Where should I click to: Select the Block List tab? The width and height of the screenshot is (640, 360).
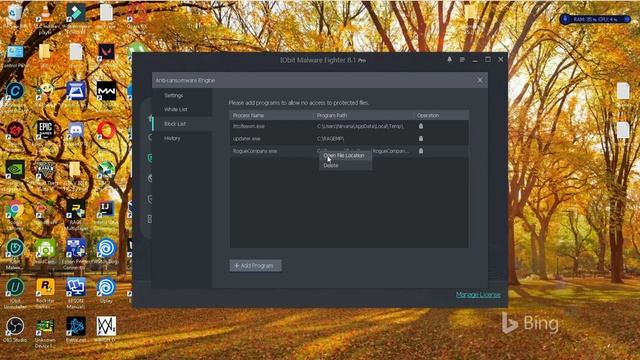pyautogui.click(x=175, y=124)
